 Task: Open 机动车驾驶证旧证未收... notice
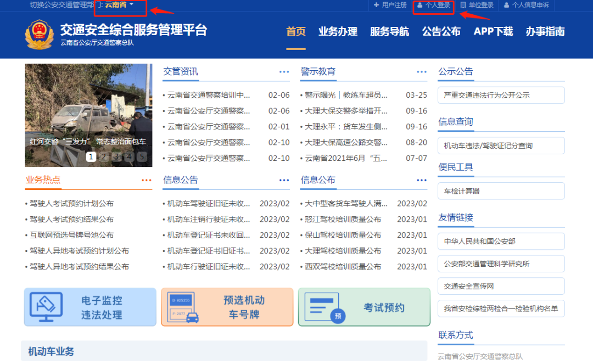[209, 204]
